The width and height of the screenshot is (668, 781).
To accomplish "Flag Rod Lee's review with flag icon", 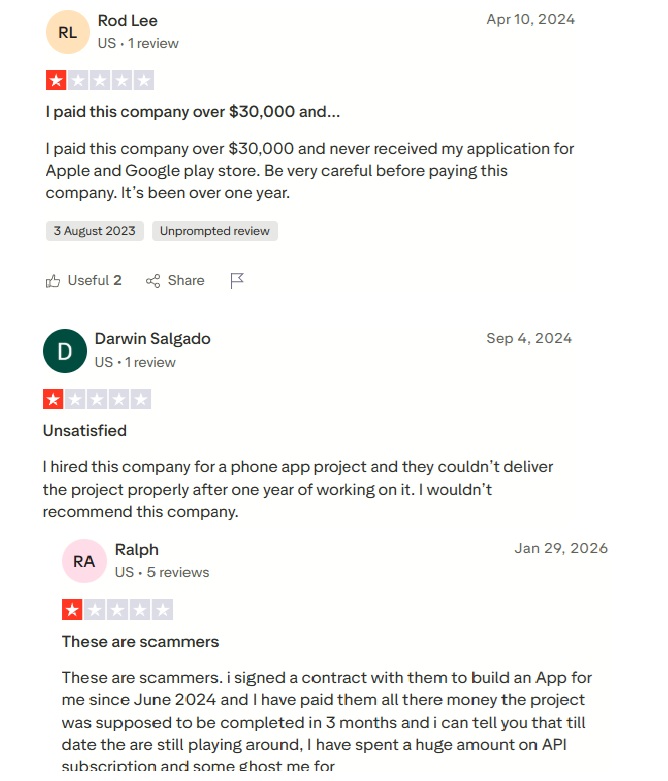I will click(237, 281).
